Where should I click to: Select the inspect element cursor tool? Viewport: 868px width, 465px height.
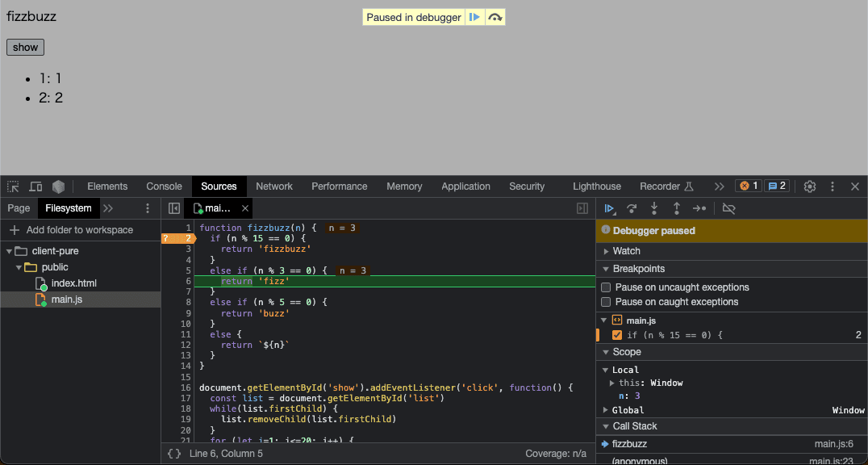pos(13,186)
